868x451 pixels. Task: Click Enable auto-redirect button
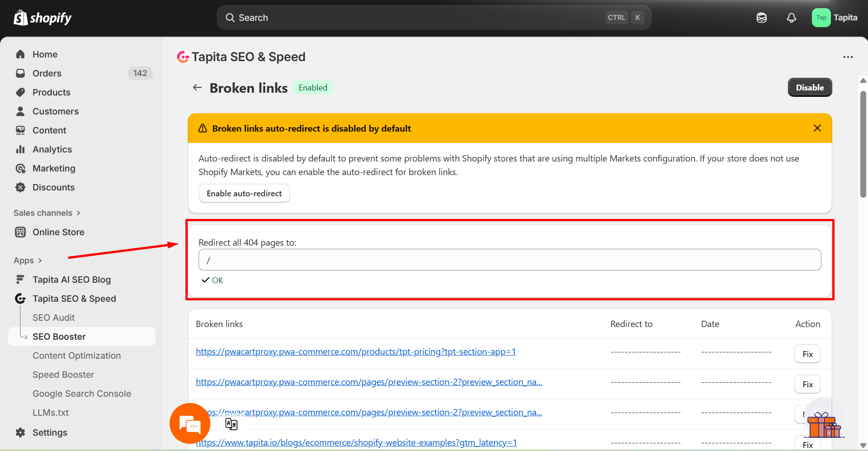click(244, 193)
